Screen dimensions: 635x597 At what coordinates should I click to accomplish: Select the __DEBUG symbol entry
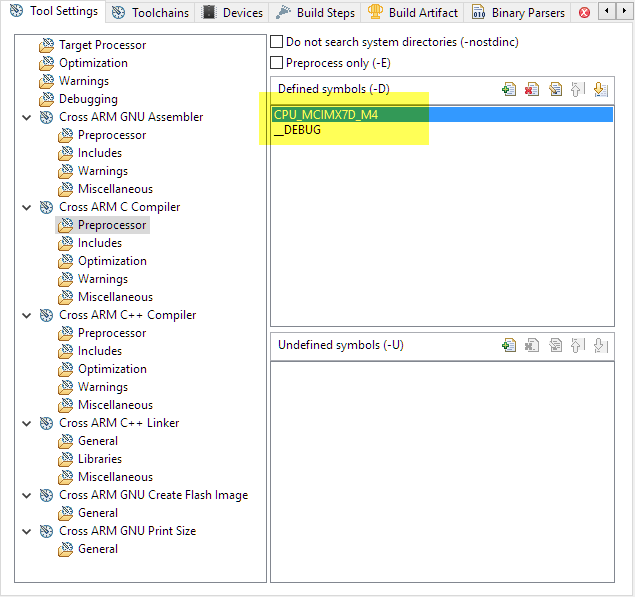(297, 130)
